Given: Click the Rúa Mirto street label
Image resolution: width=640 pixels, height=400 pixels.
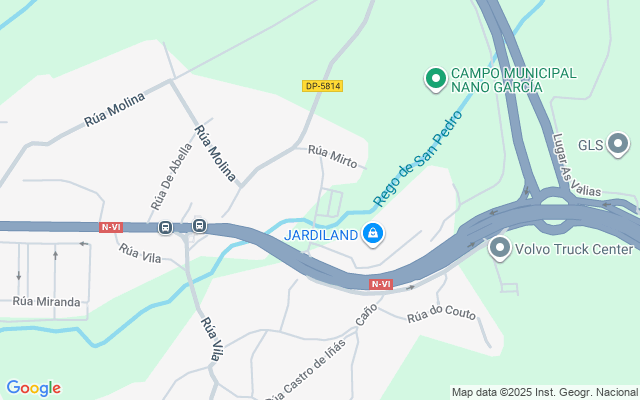Looking at the screenshot, I should pyautogui.click(x=333, y=156).
